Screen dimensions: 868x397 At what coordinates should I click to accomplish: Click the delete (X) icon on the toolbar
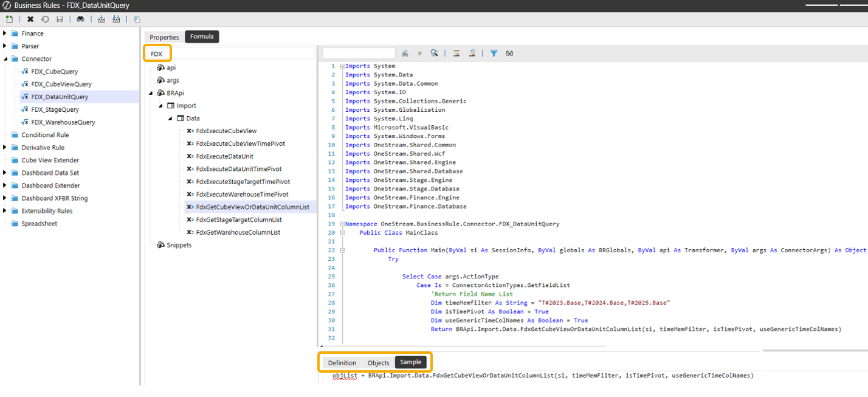pyautogui.click(x=30, y=19)
